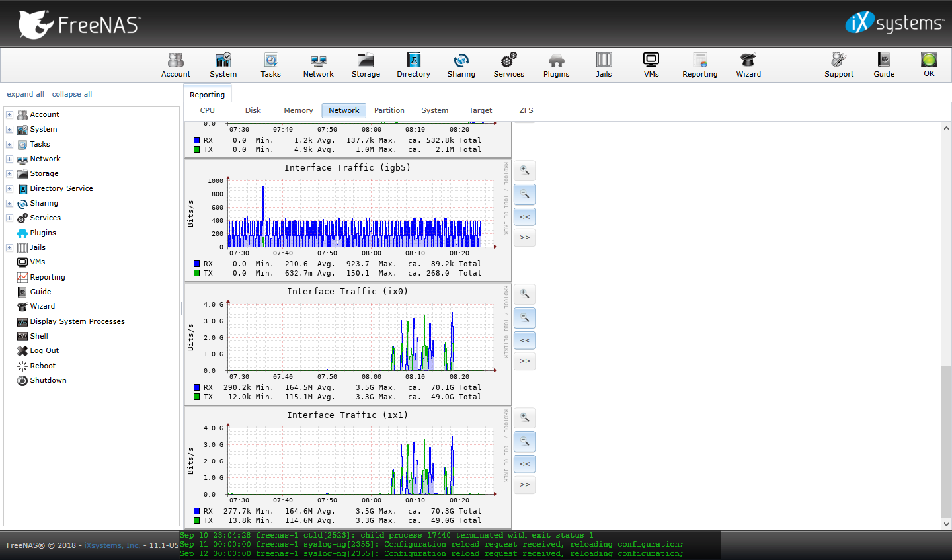This screenshot has width=952, height=560.
Task: Step ix0 graph forward with >> button
Action: 525,361
